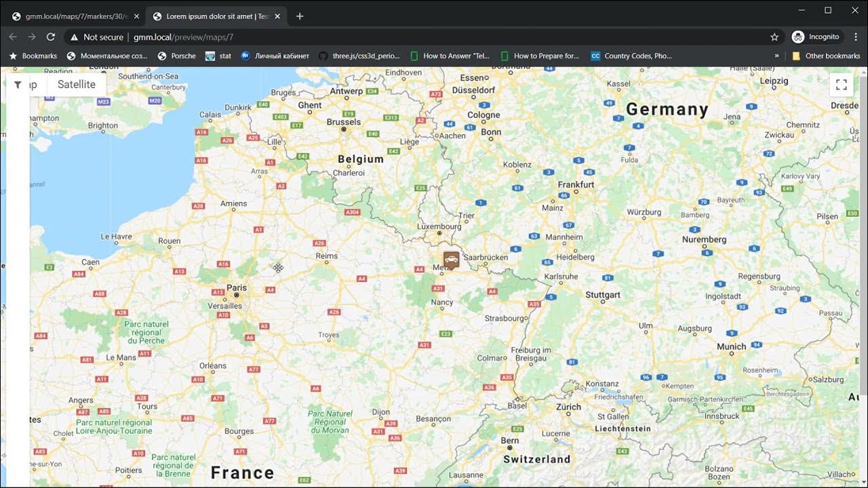Click the France country label

click(242, 472)
